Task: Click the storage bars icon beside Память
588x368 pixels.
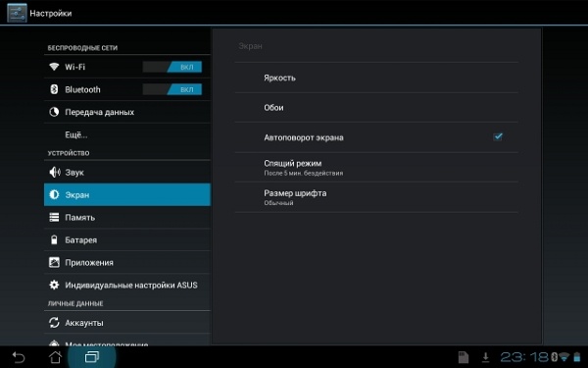Action: pyautogui.click(x=54, y=217)
